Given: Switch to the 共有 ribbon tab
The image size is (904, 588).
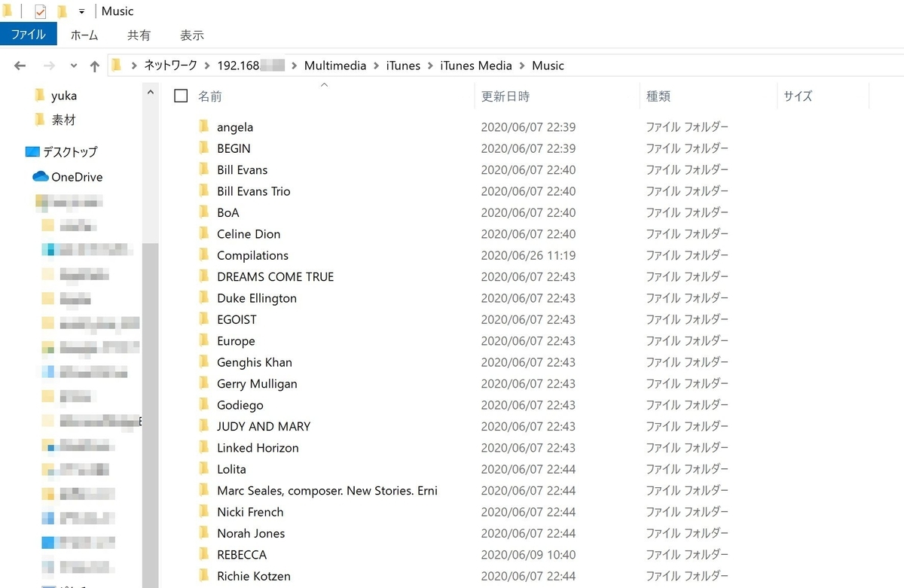Looking at the screenshot, I should (x=139, y=35).
